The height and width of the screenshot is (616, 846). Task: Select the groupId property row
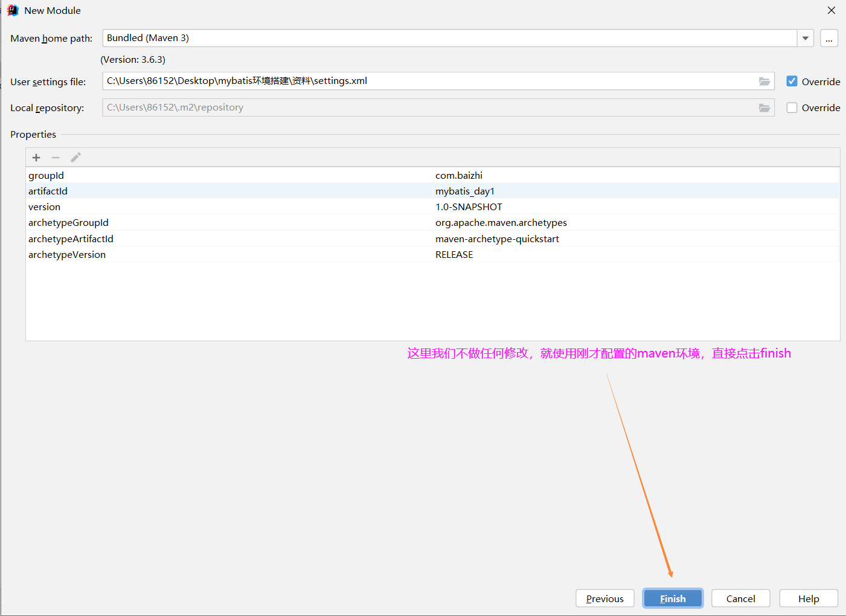click(x=432, y=175)
